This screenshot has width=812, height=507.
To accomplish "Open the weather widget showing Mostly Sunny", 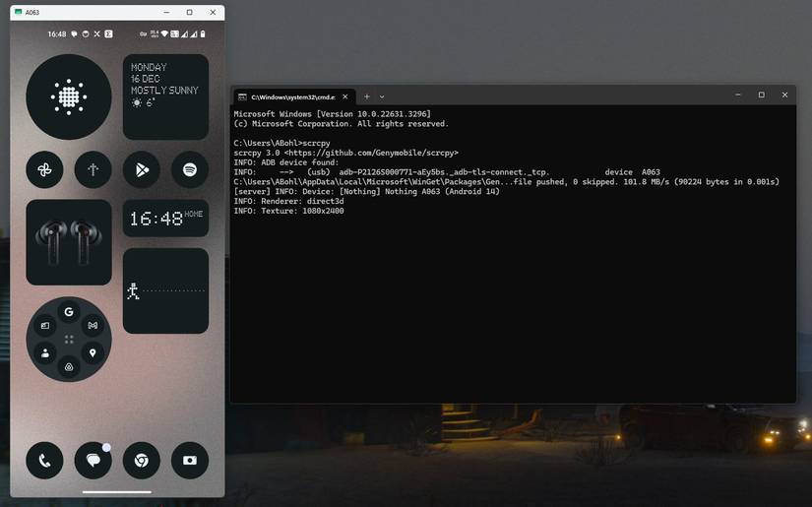I will pos(165,96).
